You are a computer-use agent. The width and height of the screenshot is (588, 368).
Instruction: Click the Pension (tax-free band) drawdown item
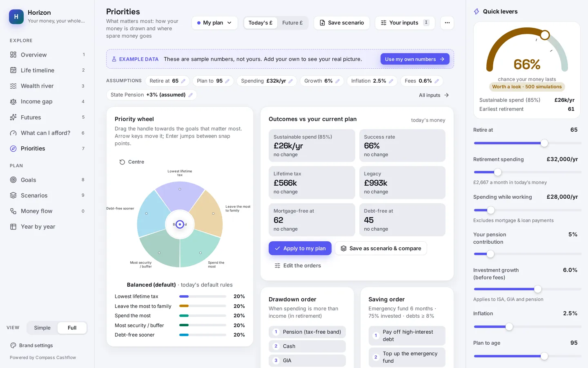[307, 332]
